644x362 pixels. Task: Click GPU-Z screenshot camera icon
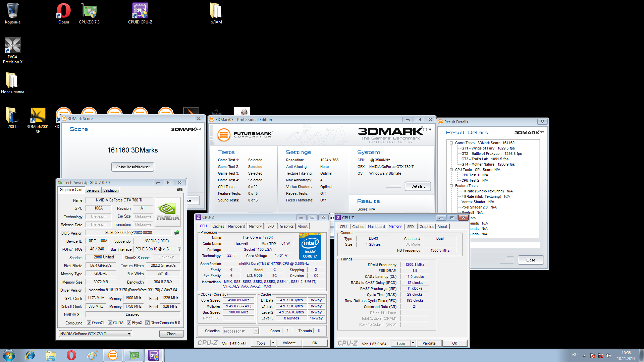point(180,190)
